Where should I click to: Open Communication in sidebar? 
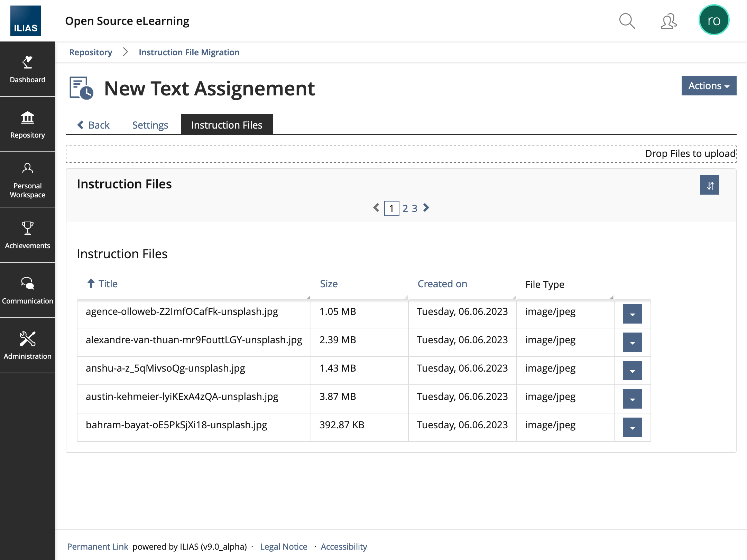pos(27,290)
